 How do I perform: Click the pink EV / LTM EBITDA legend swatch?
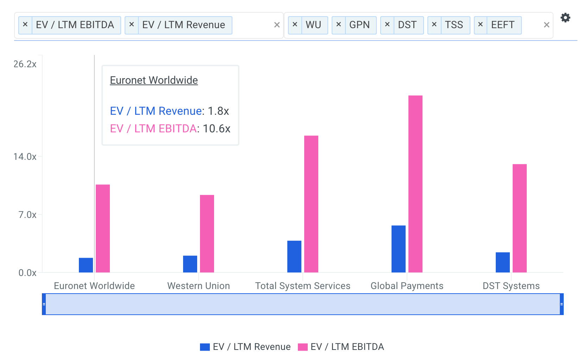(x=303, y=347)
